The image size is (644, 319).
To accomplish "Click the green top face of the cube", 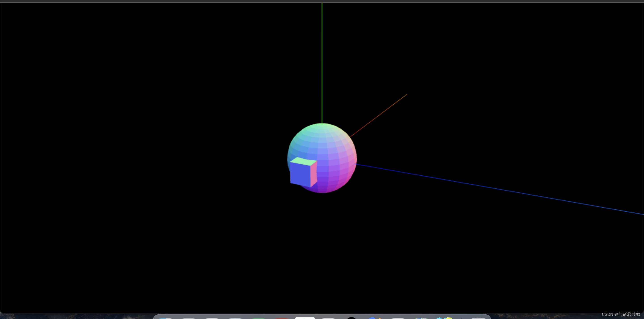I will (x=303, y=161).
